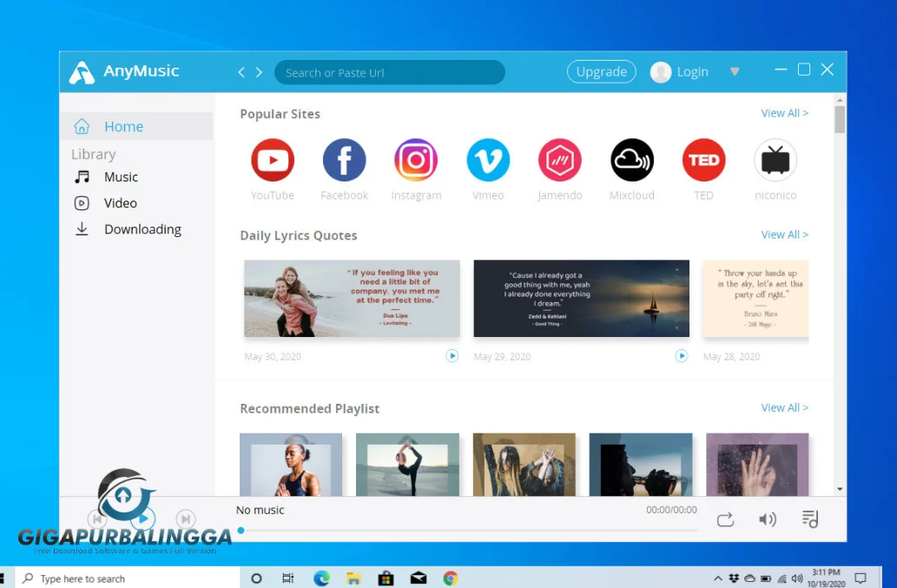Play the May 29, 2020 lyrics quote

[x=682, y=356]
